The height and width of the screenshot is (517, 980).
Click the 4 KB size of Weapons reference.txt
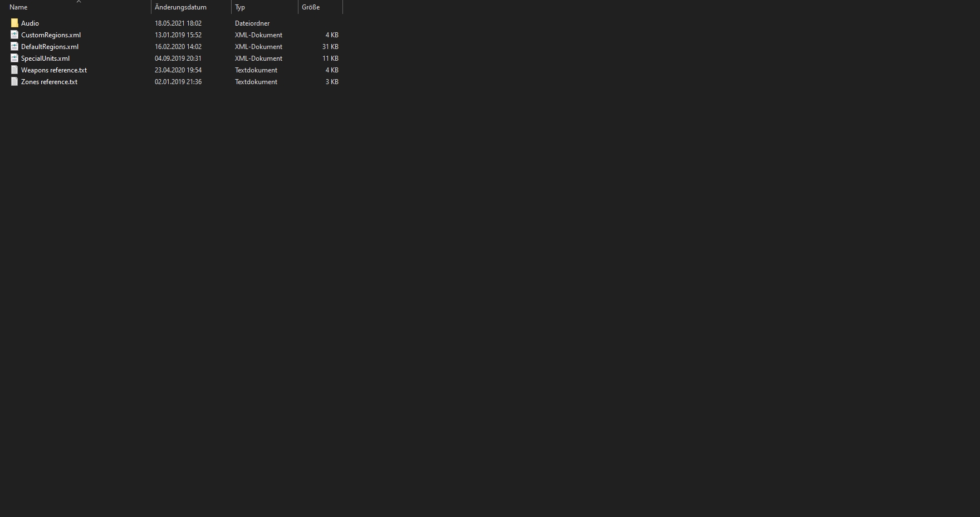[332, 70]
